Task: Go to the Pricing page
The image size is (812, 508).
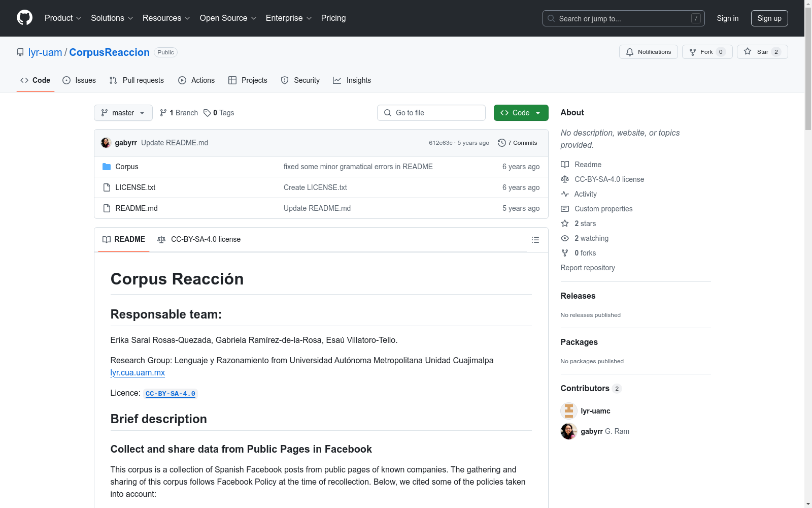Action: (x=333, y=18)
